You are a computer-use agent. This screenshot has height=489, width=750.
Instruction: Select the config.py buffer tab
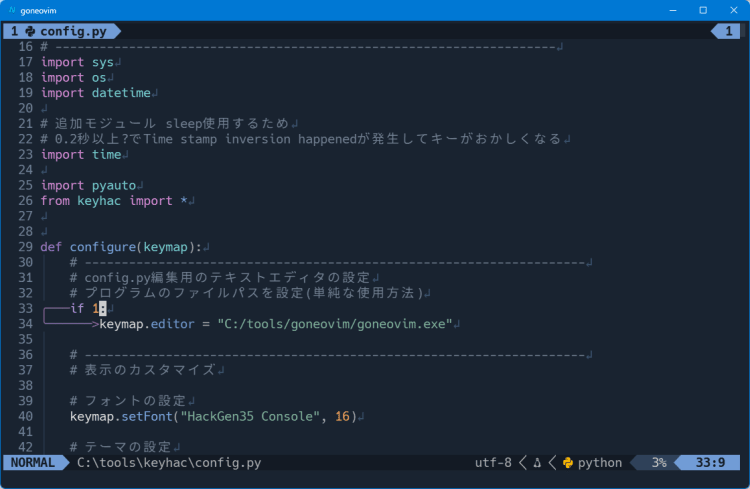tap(61, 32)
